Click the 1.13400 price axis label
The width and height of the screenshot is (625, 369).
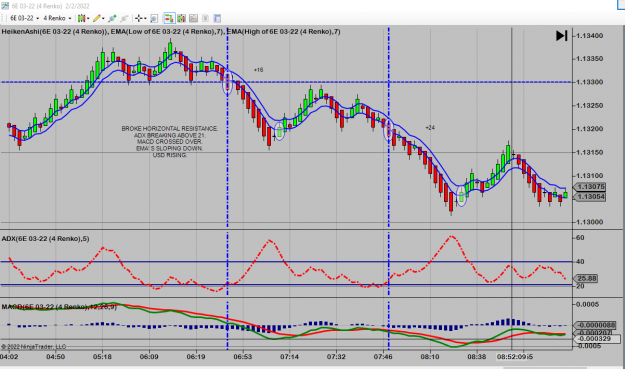(x=590, y=36)
